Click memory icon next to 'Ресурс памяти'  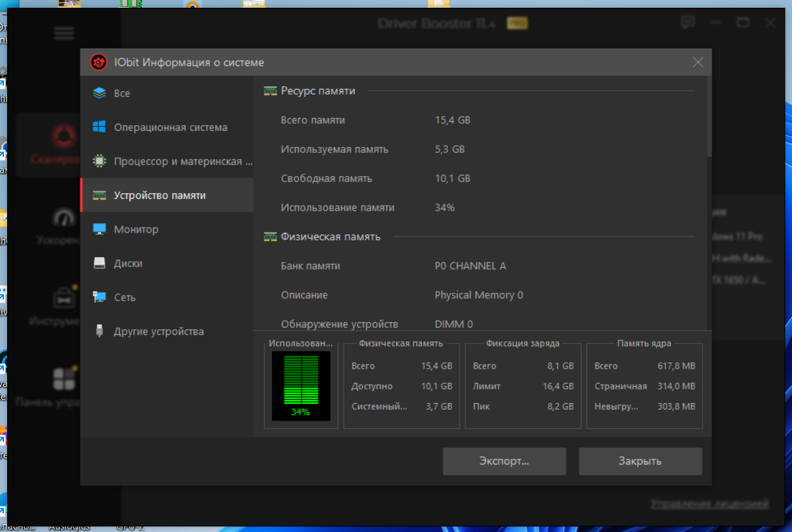coord(270,91)
